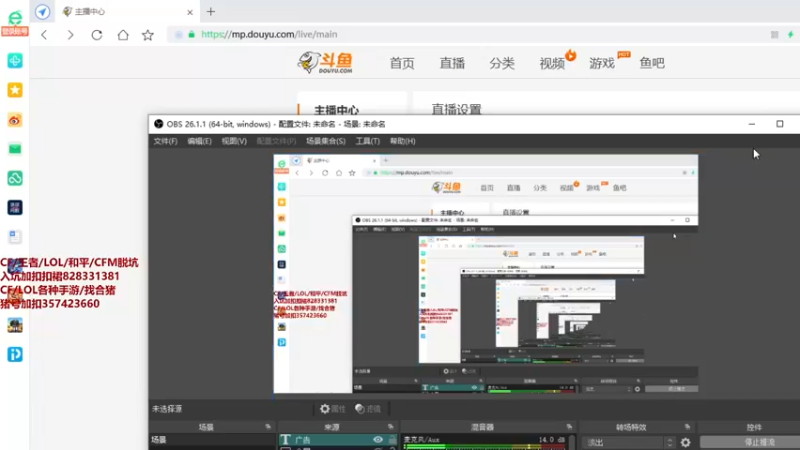Viewport: 800px width, 450px height.
Task: Go to 鱼吧 on Douyu nav
Action: (652, 63)
